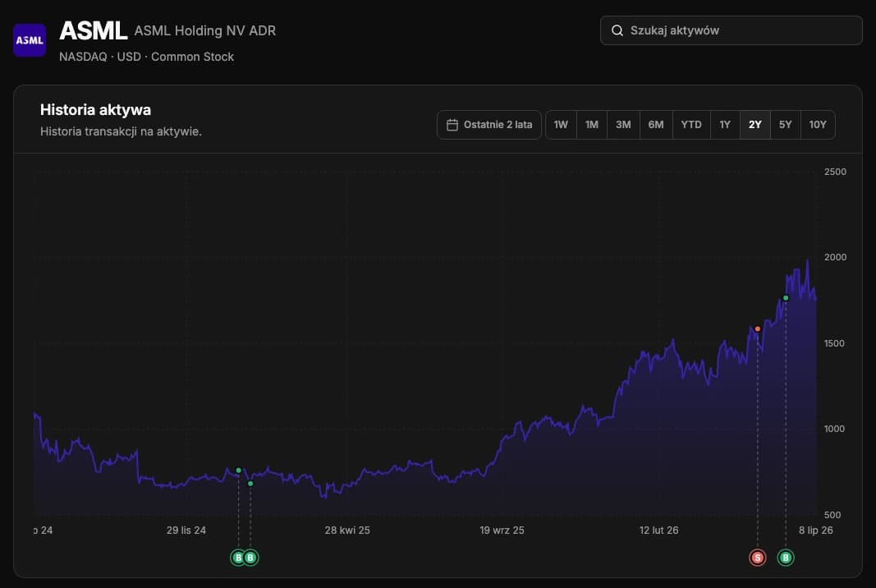Screen dimensions: 876x588
Task: Click the search magnifier icon
Action: pyautogui.click(x=617, y=30)
